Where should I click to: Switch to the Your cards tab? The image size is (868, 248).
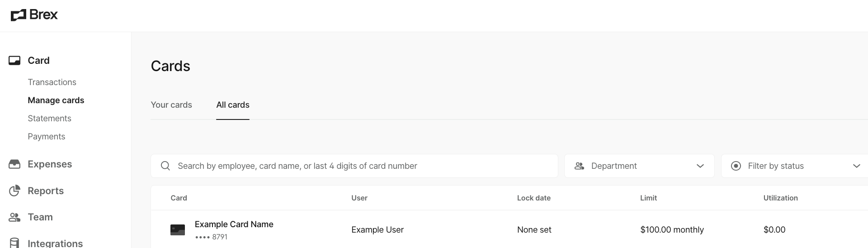coord(171,105)
